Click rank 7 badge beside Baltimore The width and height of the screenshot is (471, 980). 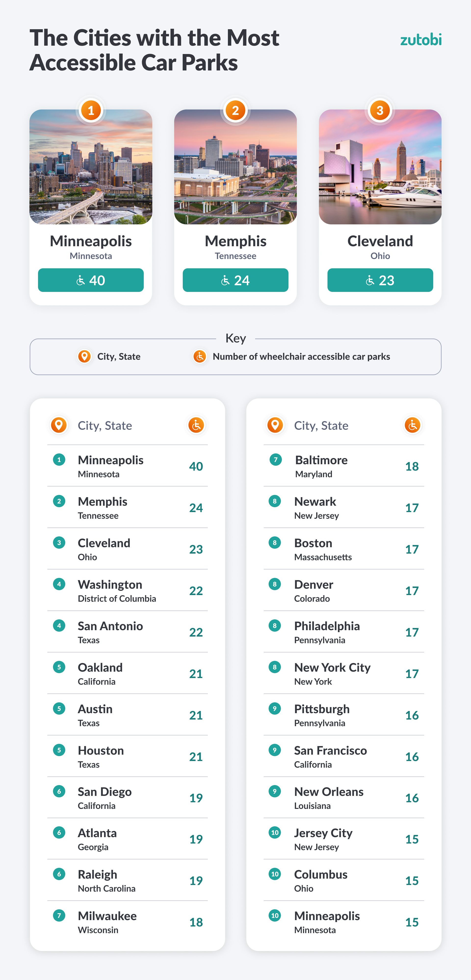[x=275, y=460]
